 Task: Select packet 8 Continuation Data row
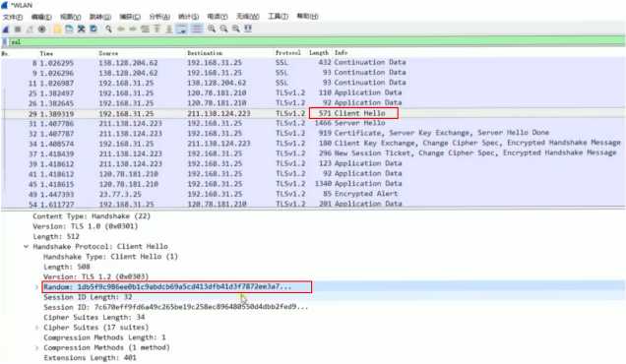313,63
